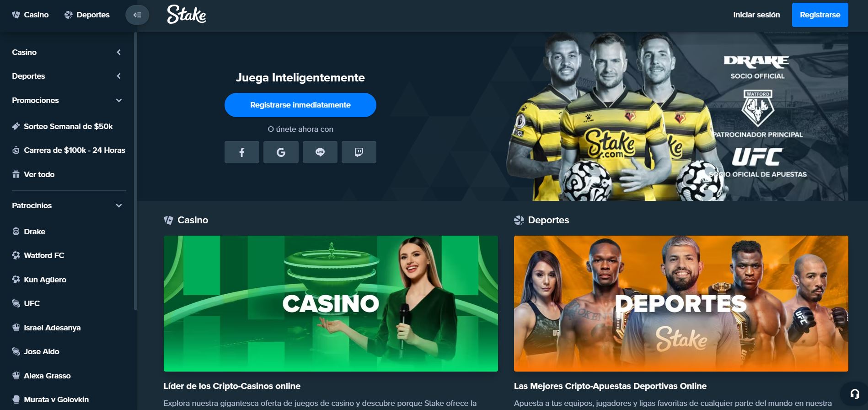The image size is (868, 410).
Task: Click the Stake logo in header
Action: 187,15
